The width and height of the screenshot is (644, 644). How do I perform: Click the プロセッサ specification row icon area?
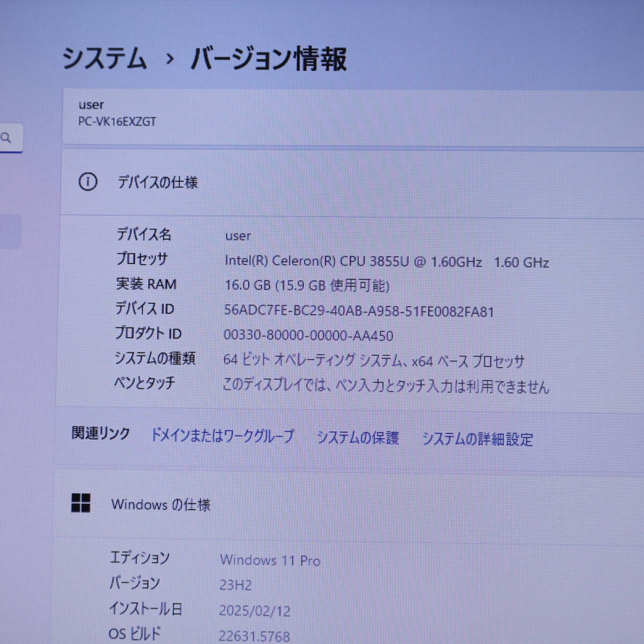pos(142,260)
